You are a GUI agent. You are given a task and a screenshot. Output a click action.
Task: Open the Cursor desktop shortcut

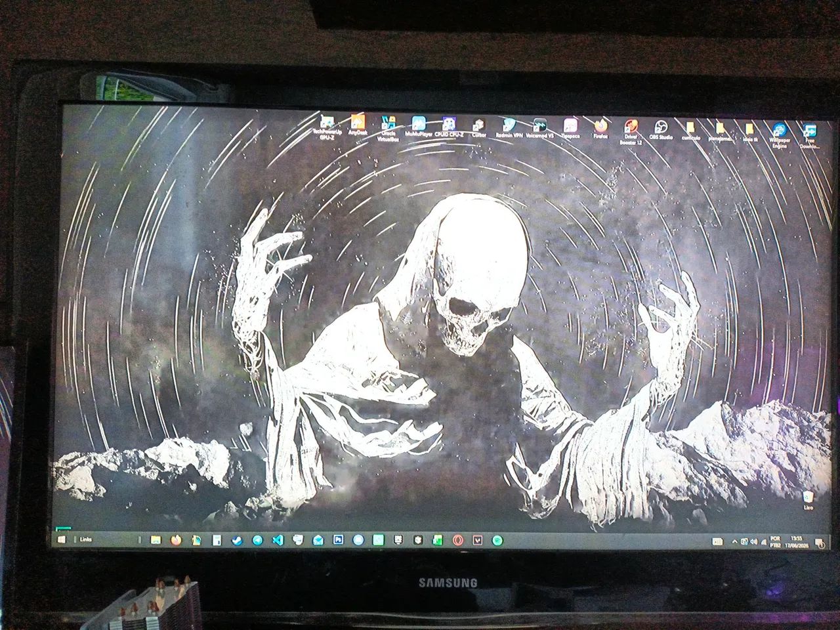479,127
